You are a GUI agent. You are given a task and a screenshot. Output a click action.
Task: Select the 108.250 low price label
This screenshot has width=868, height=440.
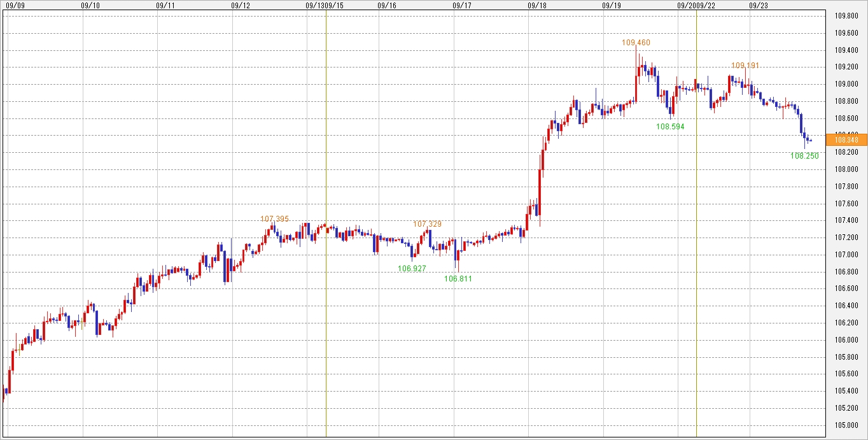click(x=804, y=155)
